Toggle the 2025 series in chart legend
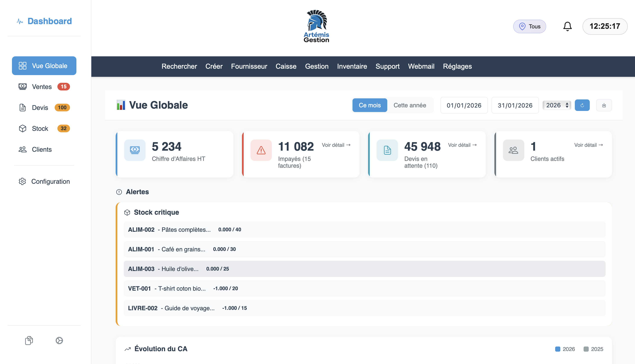Screen dimensions: 635x364 point(593,349)
